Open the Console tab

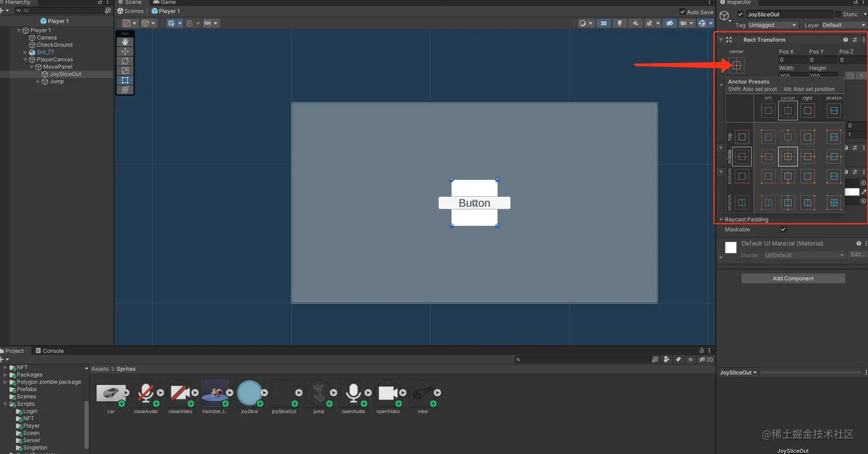click(49, 351)
